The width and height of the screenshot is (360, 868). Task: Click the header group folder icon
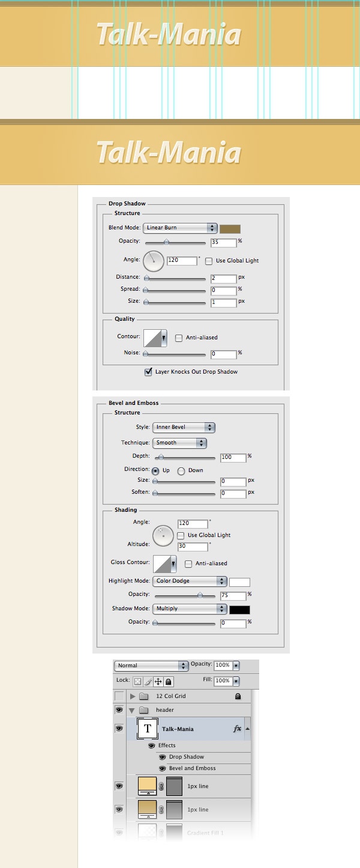pyautogui.click(x=144, y=710)
